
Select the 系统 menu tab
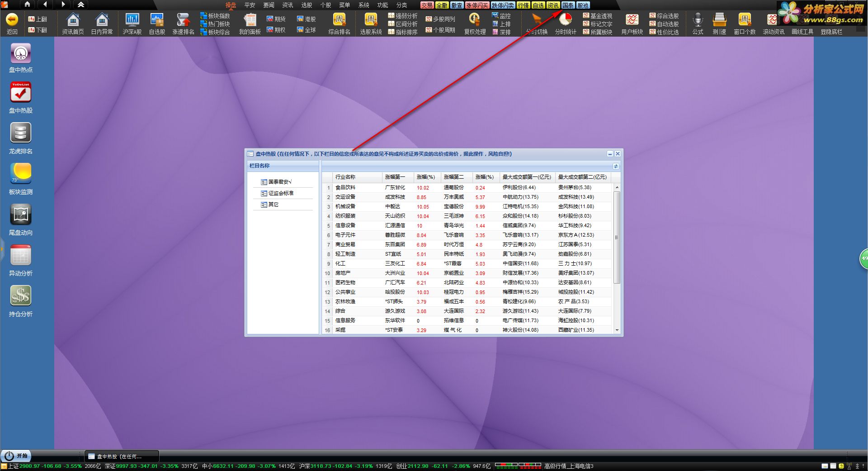[x=363, y=5]
